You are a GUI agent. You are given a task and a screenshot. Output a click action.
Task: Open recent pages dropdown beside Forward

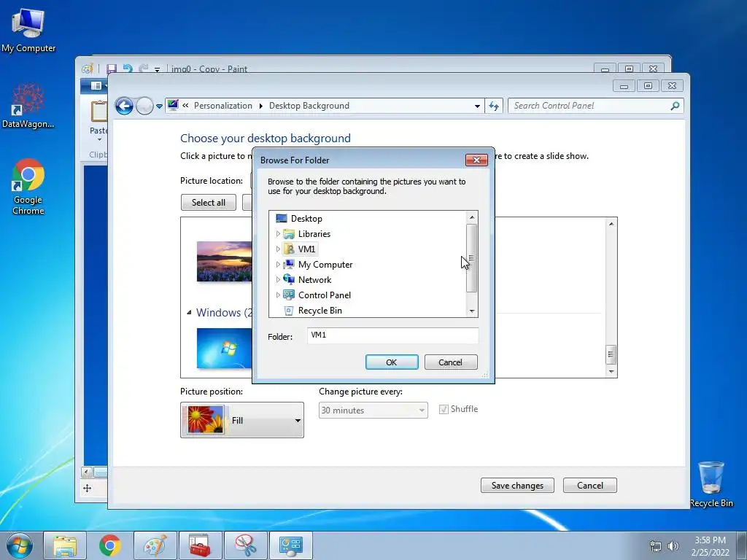(159, 106)
